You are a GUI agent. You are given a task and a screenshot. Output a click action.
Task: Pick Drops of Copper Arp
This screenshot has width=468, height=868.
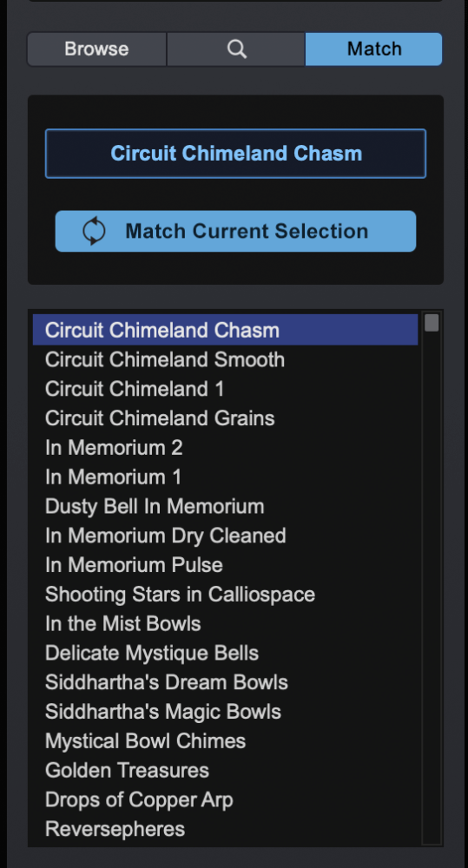point(226,800)
